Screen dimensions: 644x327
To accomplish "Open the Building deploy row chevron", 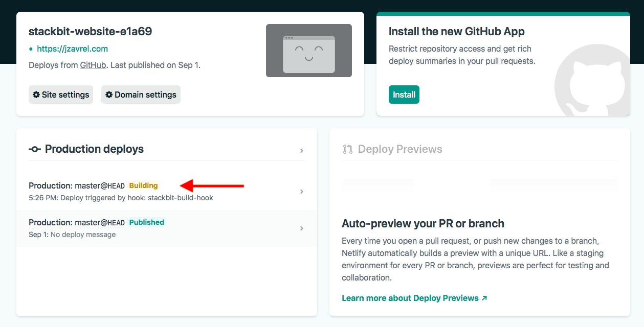I will tap(302, 192).
